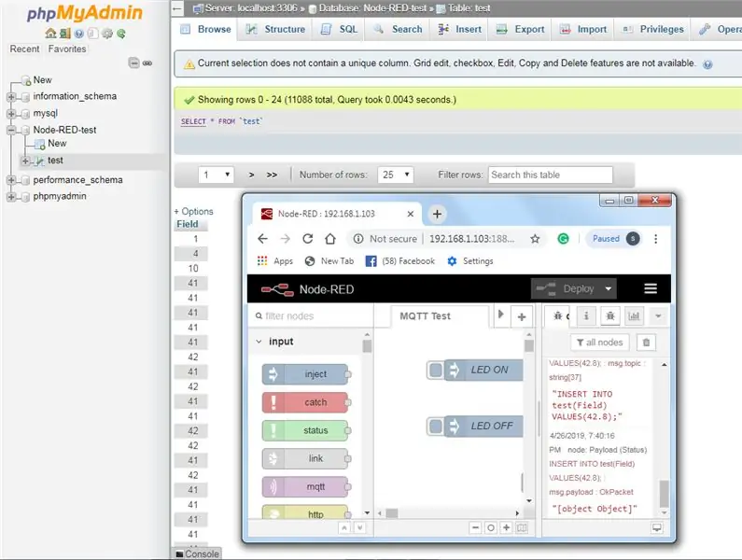Open the Privileges tab
Image resolution: width=742 pixels, height=560 pixels.
(x=653, y=29)
